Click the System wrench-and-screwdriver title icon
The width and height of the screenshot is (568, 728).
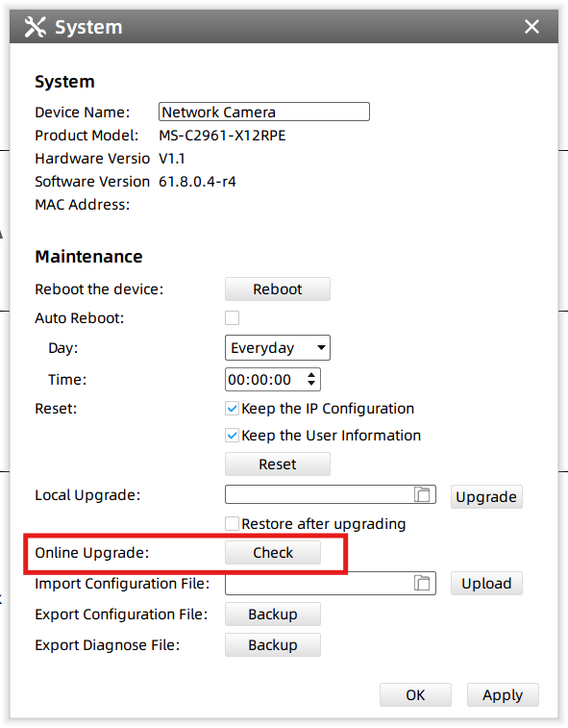tap(36, 27)
